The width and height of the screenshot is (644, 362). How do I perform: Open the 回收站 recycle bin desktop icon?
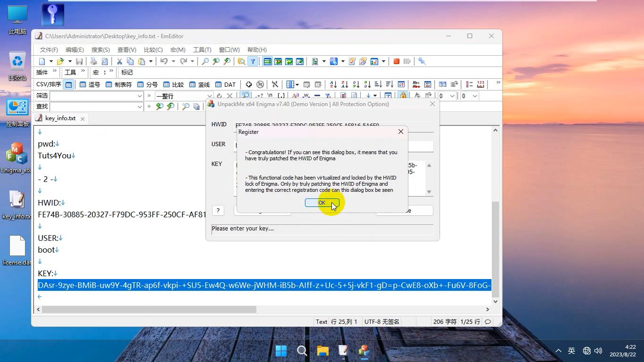17,66
